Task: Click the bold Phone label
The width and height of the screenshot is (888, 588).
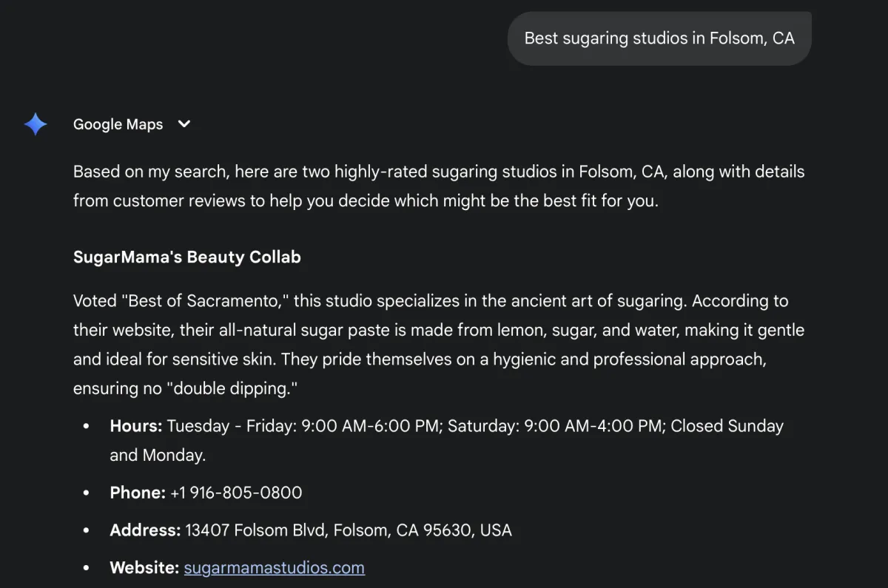Action: [x=138, y=493]
